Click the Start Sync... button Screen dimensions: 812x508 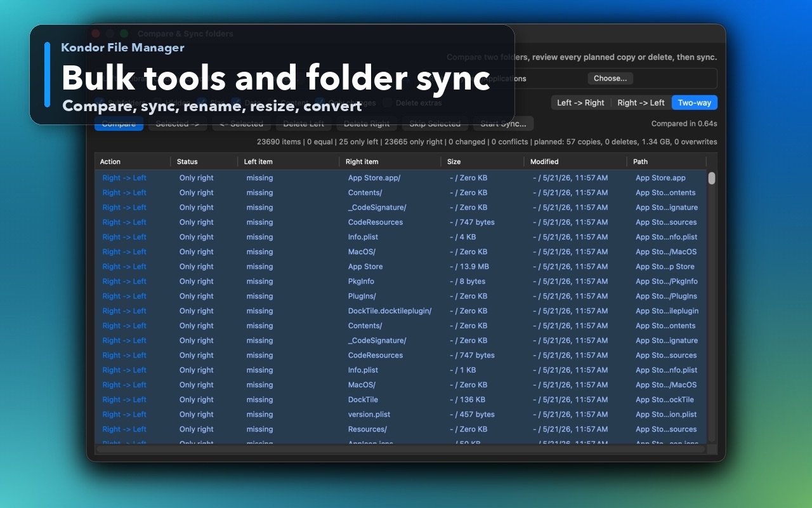(503, 124)
